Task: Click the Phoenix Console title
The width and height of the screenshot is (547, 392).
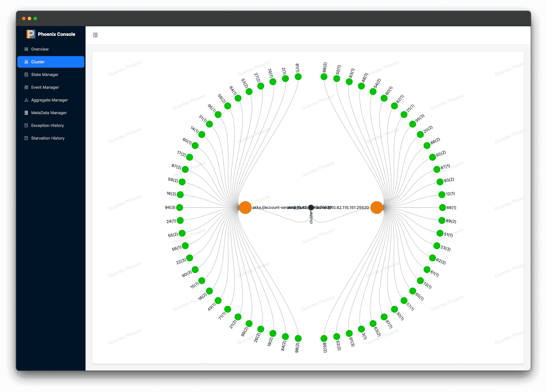Action: pyautogui.click(x=57, y=34)
